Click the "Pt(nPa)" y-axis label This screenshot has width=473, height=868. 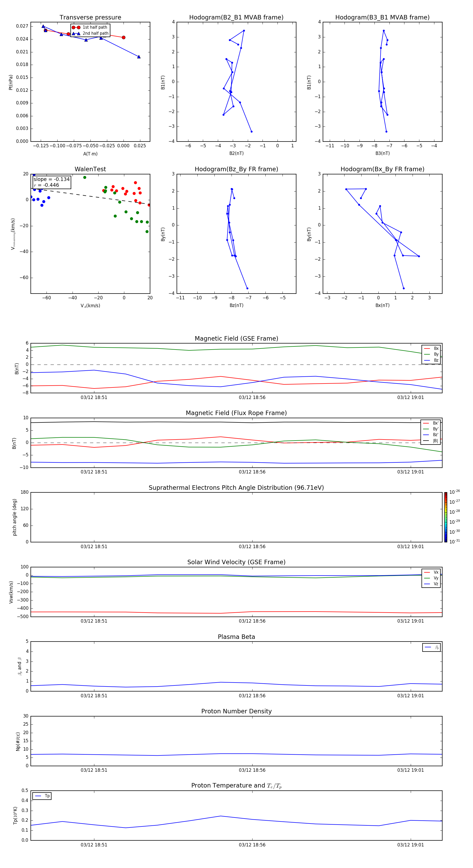tap(11, 82)
